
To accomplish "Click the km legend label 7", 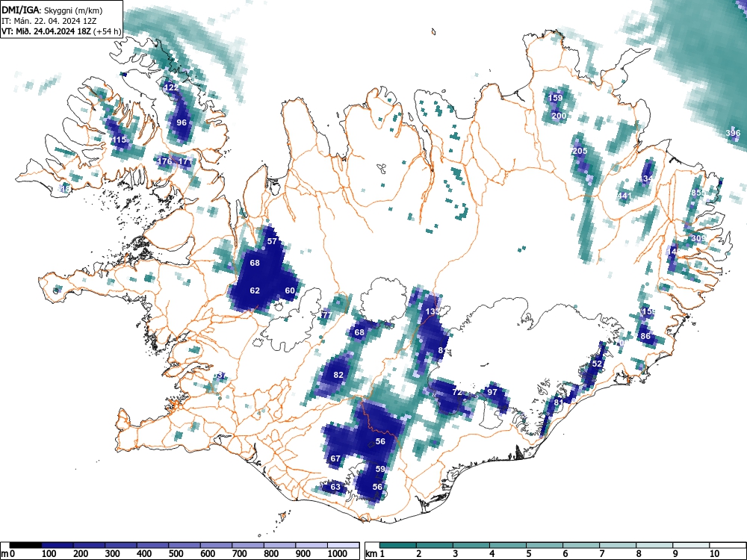I will 601,553.
